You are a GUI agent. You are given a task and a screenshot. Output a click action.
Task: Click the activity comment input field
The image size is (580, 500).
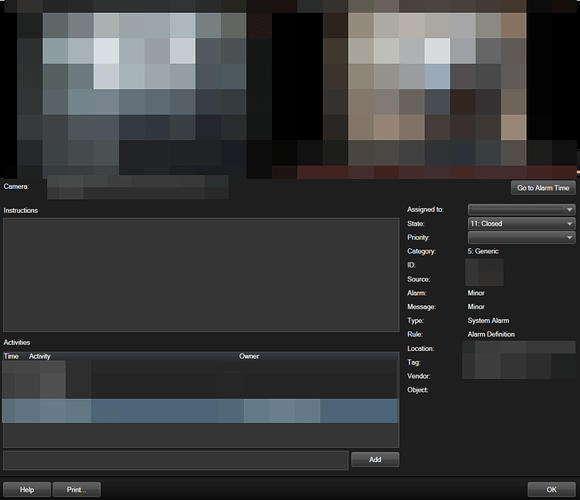[x=176, y=460]
